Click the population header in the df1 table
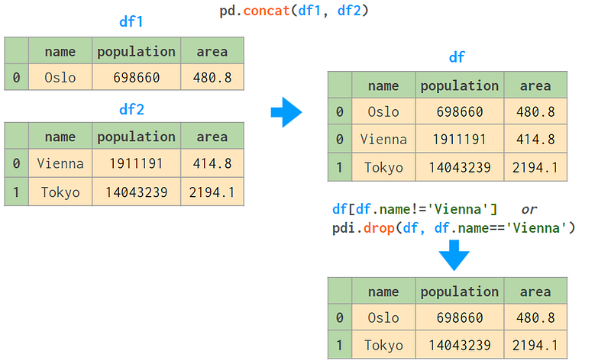Viewport: 611px width, 364px height. pos(137,51)
